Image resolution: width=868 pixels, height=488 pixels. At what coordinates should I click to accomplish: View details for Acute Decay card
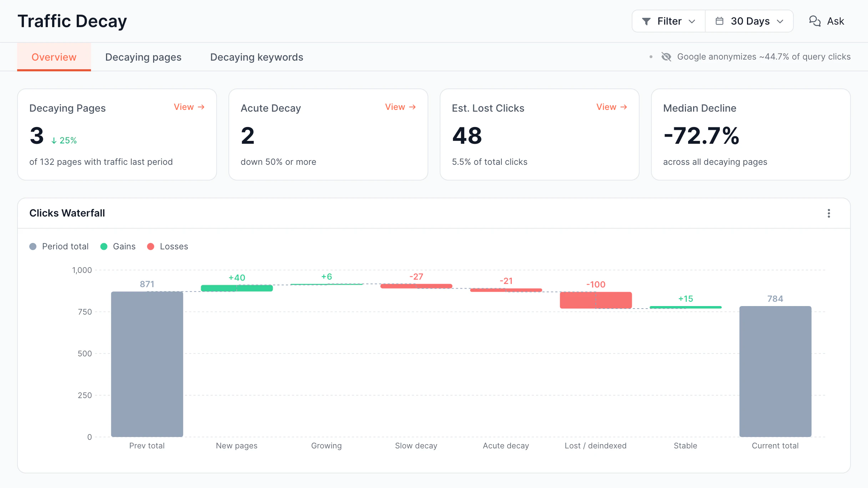(x=400, y=107)
